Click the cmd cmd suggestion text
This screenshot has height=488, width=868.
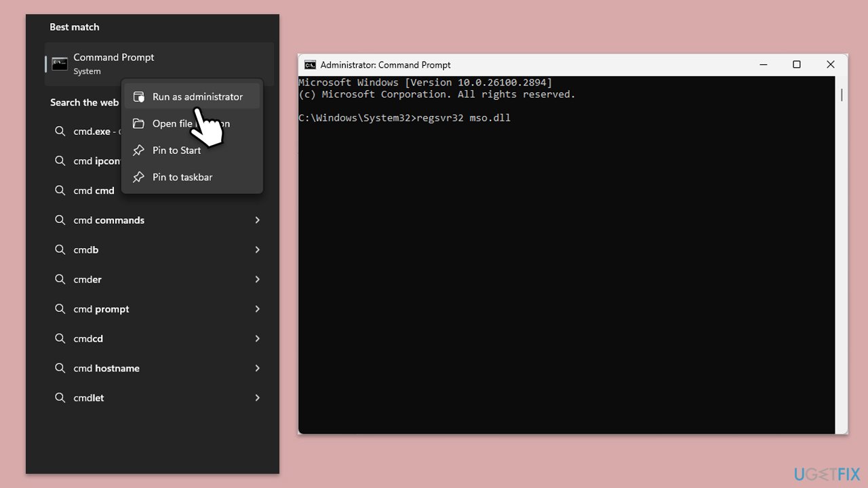pos(94,190)
